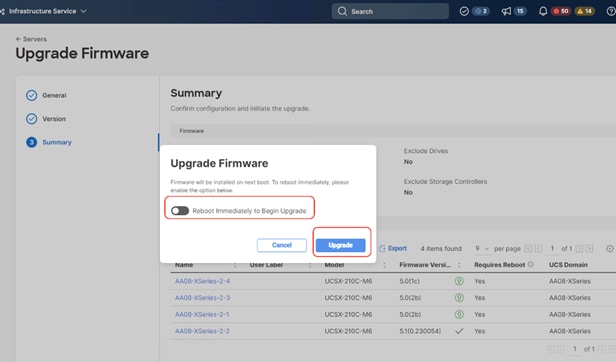Click the Exclude Drives value No
The height and width of the screenshot is (362, 616).
(408, 162)
